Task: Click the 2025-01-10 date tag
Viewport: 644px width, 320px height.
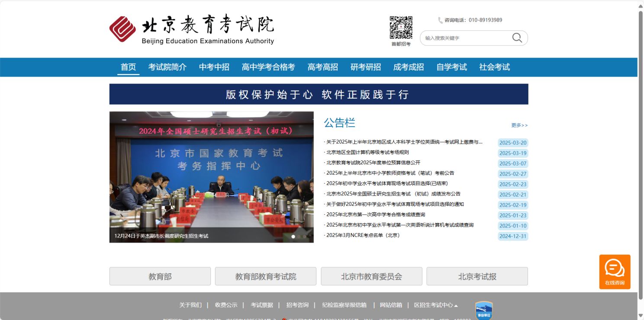Action: (513, 226)
